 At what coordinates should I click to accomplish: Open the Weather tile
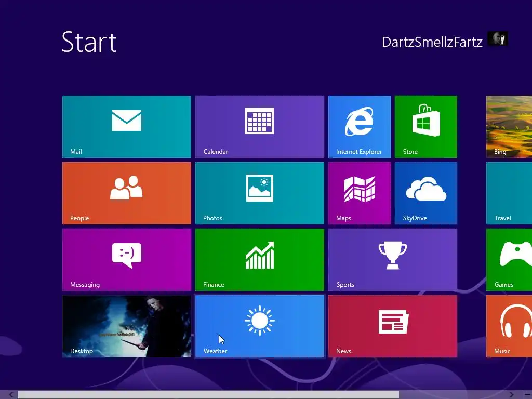tap(260, 326)
